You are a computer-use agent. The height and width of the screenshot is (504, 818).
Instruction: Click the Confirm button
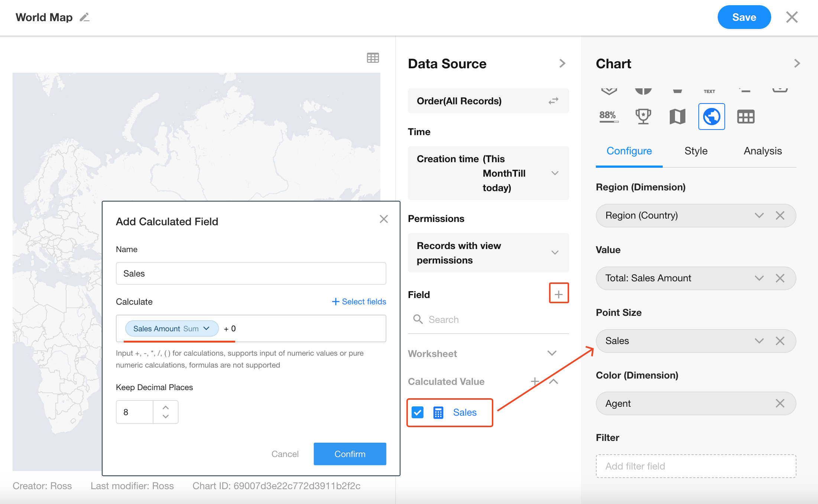(x=350, y=454)
